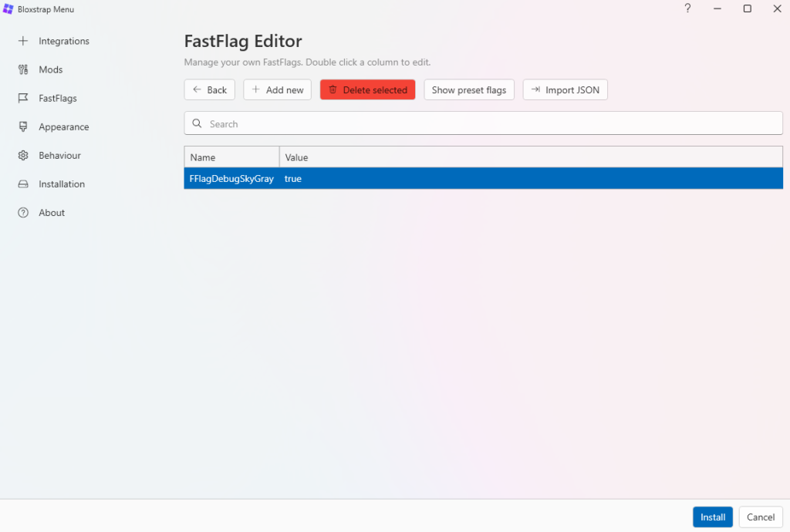Show preset flags

[x=468, y=90]
